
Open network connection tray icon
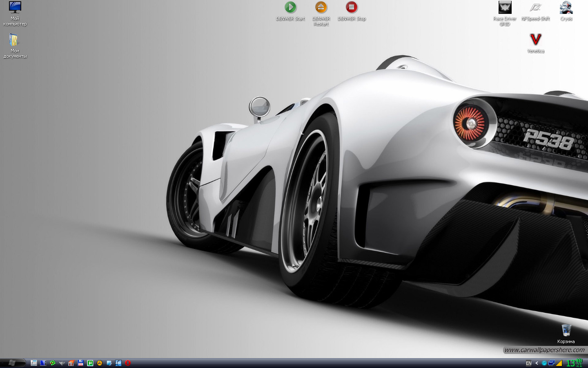tap(552, 363)
